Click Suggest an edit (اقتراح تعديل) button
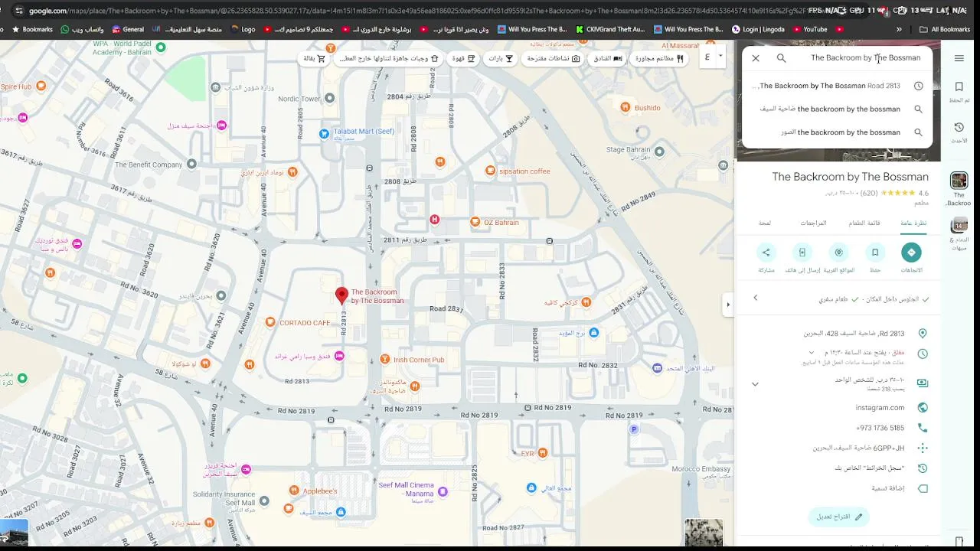 [839, 517]
